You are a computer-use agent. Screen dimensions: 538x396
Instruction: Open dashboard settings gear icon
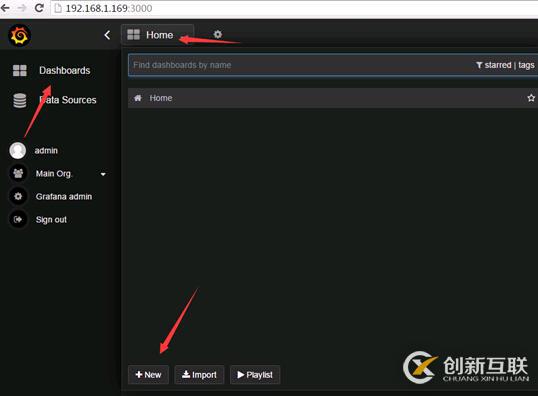tap(218, 34)
